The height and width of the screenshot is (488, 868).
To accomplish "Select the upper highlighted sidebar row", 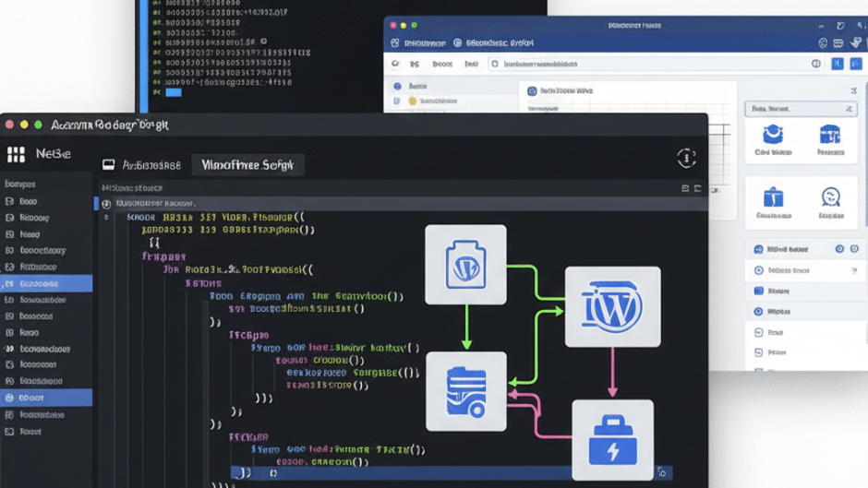I will point(46,283).
